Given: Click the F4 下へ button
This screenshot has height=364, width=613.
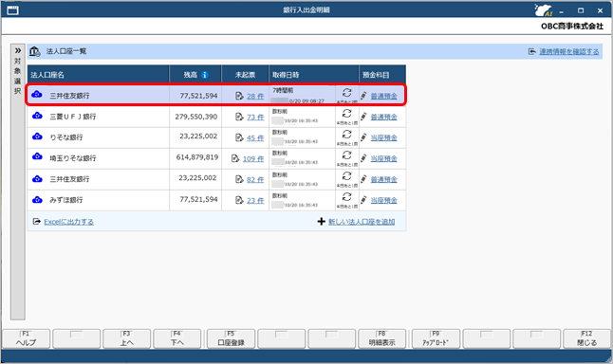Looking at the screenshot, I should tap(177, 338).
